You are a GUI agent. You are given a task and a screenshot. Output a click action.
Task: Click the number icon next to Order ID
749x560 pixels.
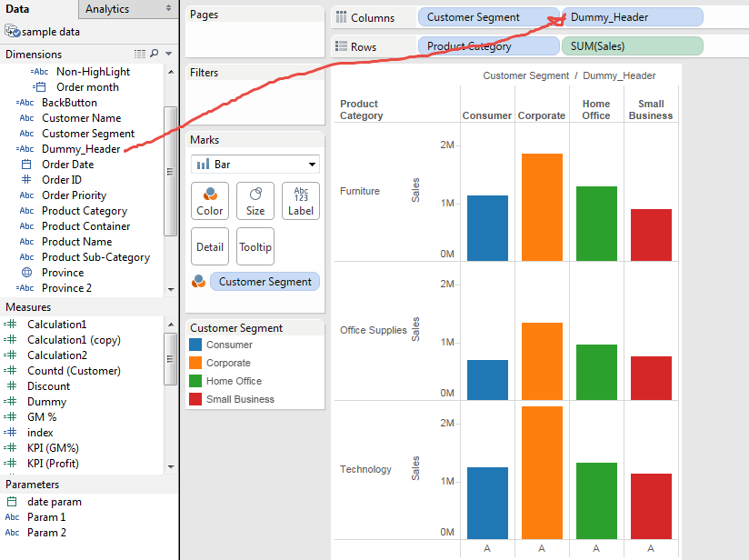coord(26,180)
